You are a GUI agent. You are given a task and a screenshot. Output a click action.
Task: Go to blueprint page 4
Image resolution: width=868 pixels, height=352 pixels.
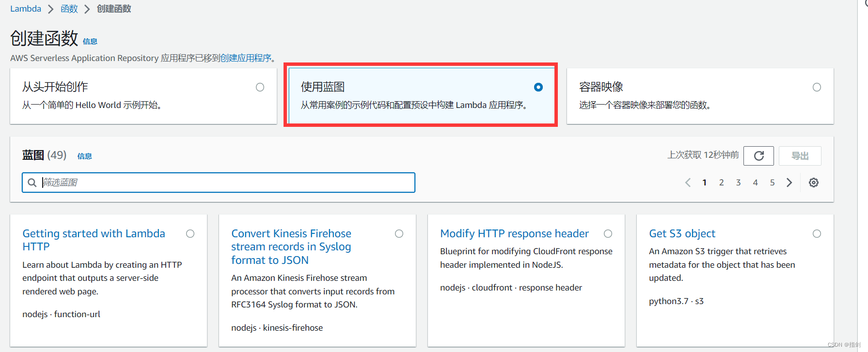[756, 183]
